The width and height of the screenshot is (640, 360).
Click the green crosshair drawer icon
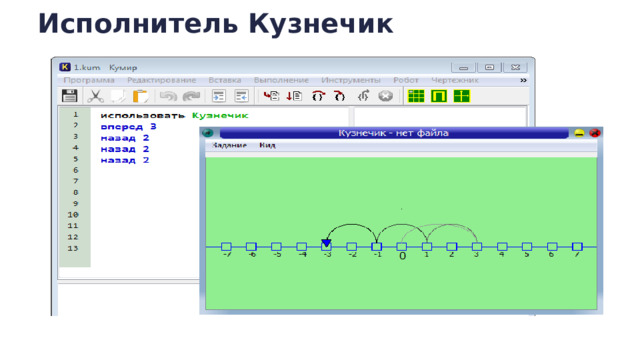[462, 96]
